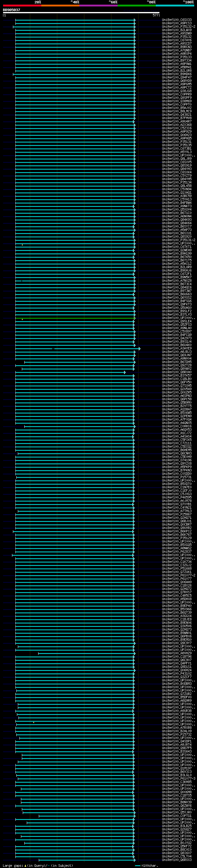Open hit UniRef100_C6SX33

(177, 20)
